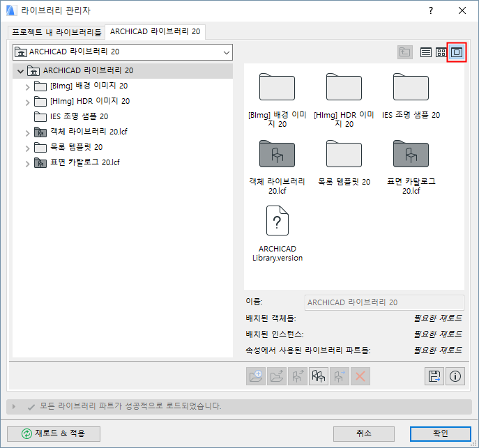479x448 pixels.
Task: Click the save library container icon
Action: point(434,376)
